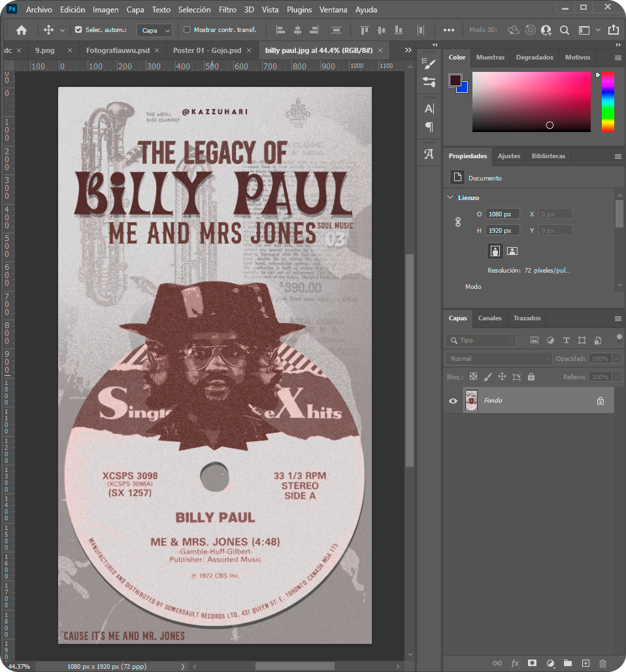Filter layers by text type icon
The image size is (626, 672).
point(566,341)
